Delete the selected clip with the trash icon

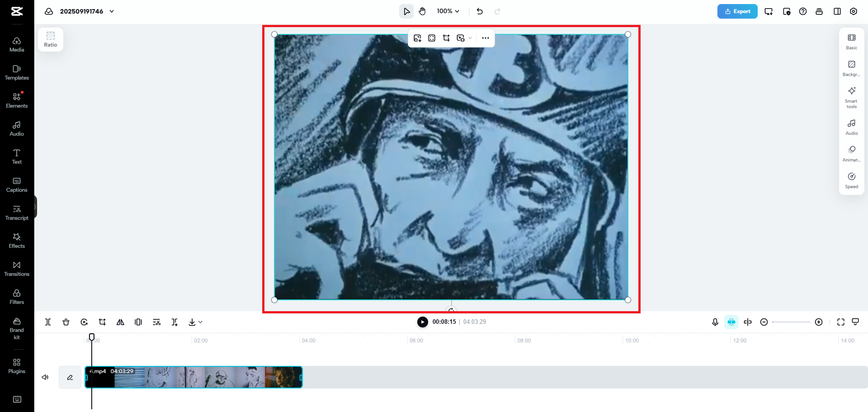66,322
